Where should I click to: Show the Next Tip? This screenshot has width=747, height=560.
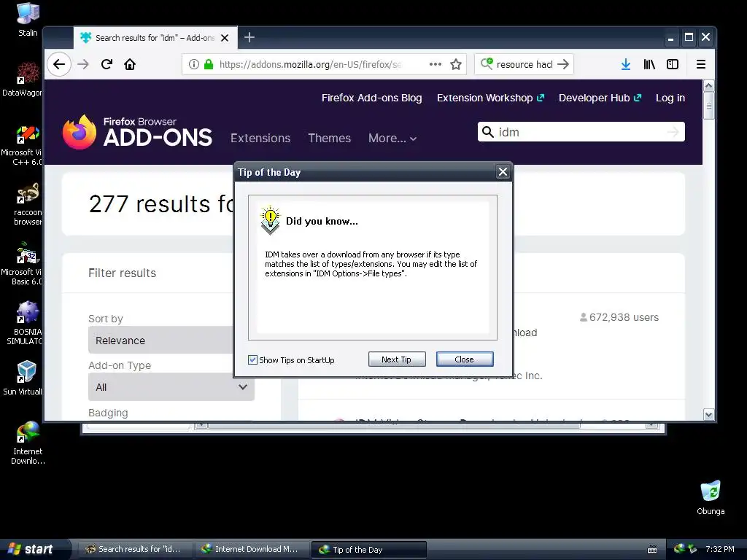(x=396, y=359)
